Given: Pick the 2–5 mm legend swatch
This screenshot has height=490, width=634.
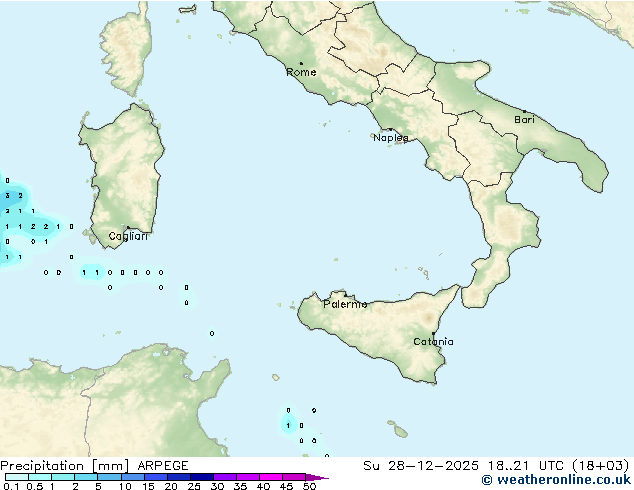Looking at the screenshot, I should [86, 477].
